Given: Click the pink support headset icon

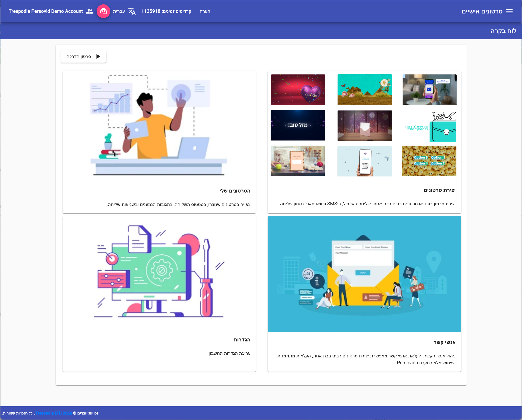Looking at the screenshot, I should pyautogui.click(x=103, y=11).
